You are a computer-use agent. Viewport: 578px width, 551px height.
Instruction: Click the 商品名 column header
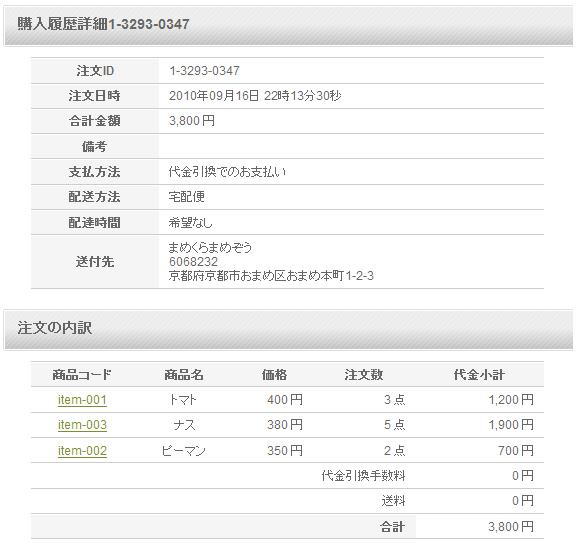(184, 375)
